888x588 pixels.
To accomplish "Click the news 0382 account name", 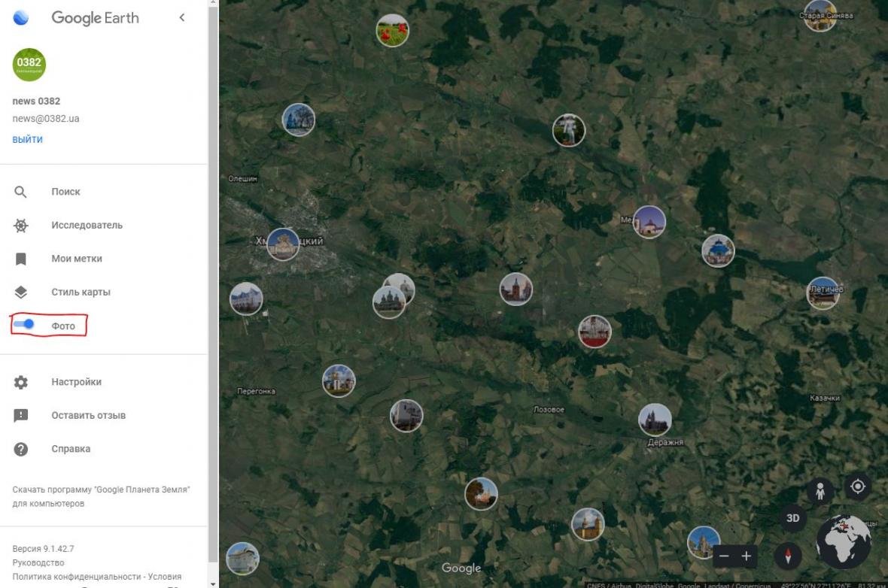I will click(36, 102).
